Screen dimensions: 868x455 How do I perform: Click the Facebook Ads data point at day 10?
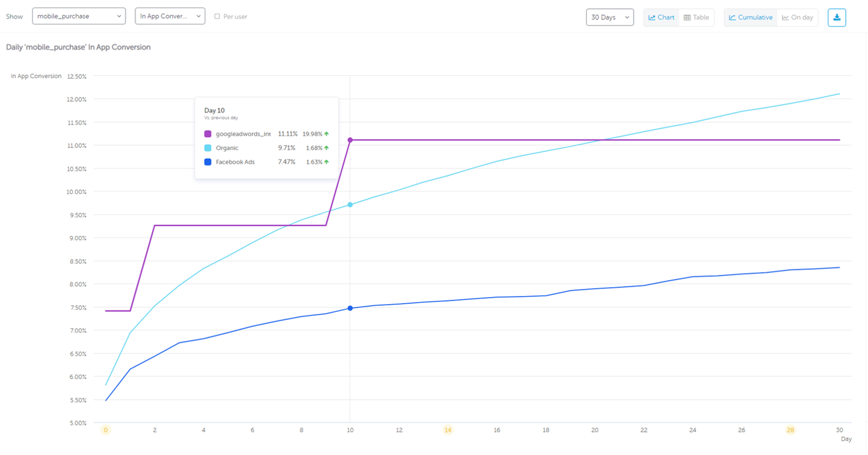[350, 308]
